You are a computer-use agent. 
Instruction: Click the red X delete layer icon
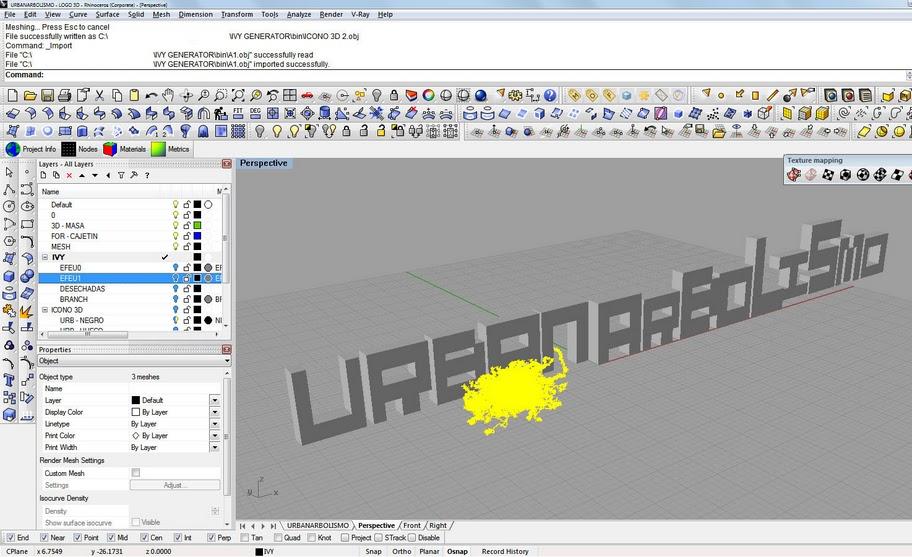pyautogui.click(x=69, y=175)
